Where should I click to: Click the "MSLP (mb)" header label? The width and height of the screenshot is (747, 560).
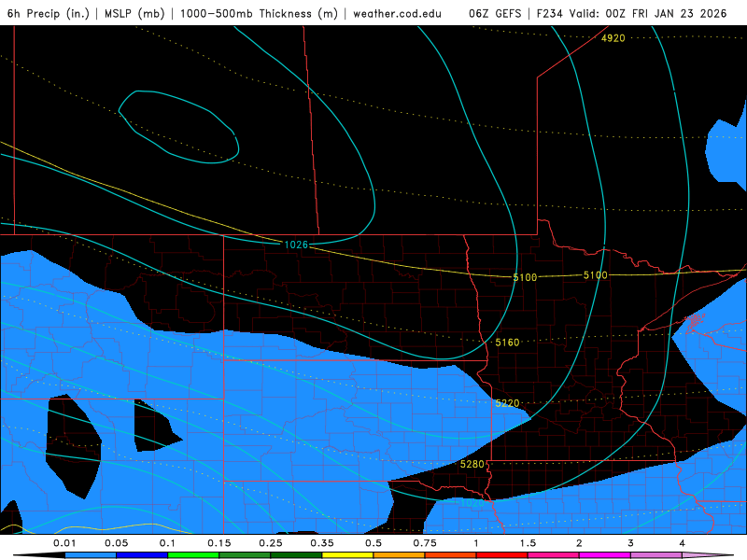134,14
